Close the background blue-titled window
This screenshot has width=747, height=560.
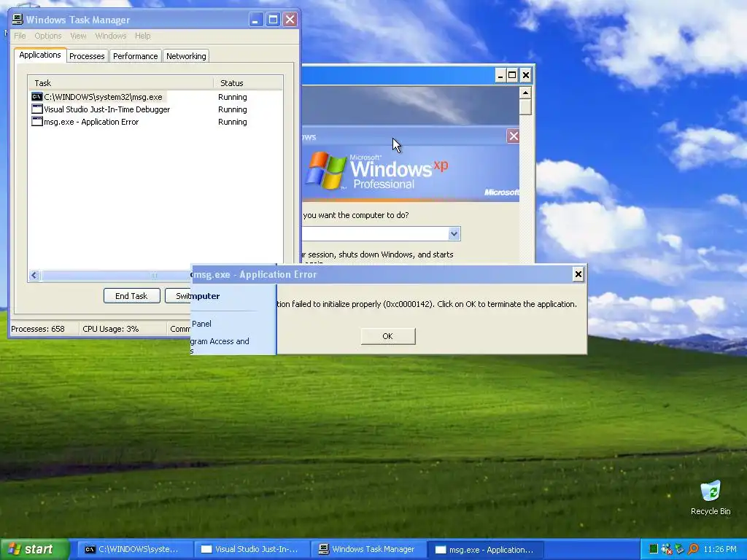(x=525, y=75)
